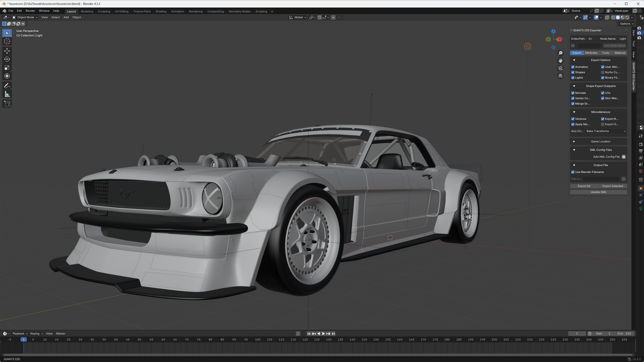Select the Measure ruler tool
This screenshot has height=362, width=644.
click(7, 95)
